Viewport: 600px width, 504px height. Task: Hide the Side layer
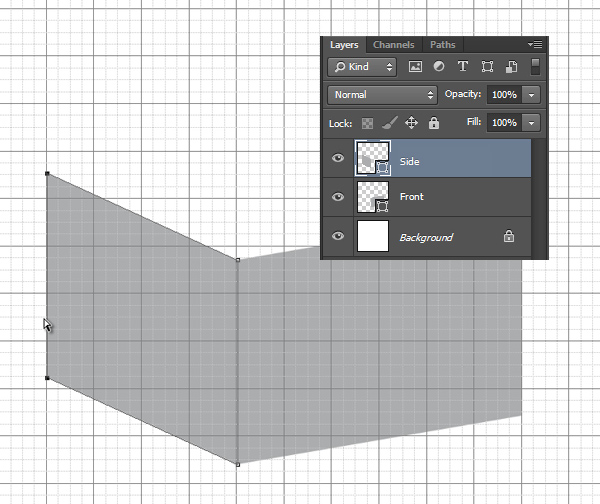point(338,158)
